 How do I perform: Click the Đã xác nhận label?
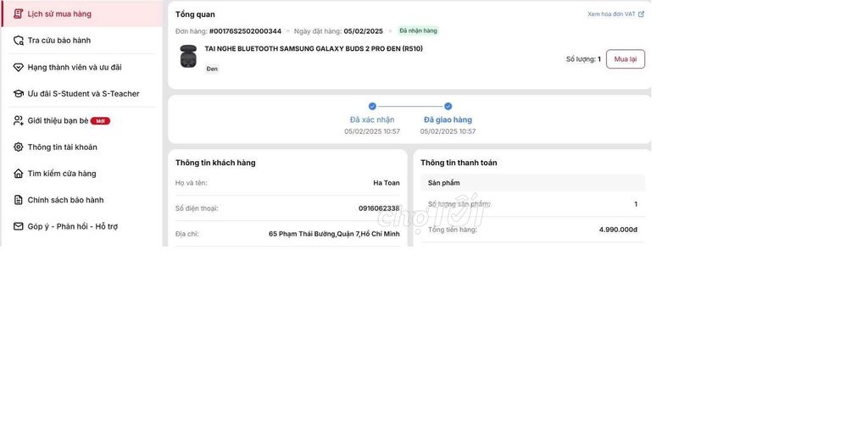point(372,120)
